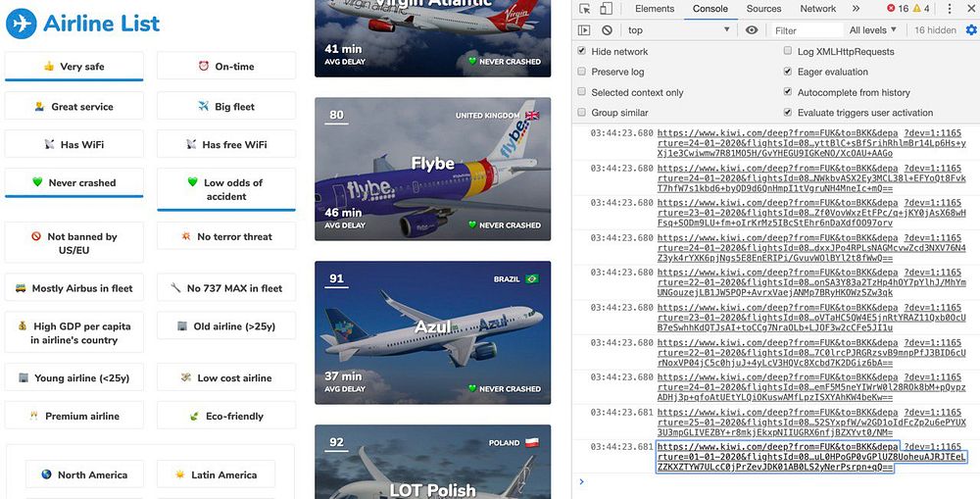Image resolution: width=980 pixels, height=499 pixels.
Task: Switch to the Sources tab
Action: (x=763, y=9)
